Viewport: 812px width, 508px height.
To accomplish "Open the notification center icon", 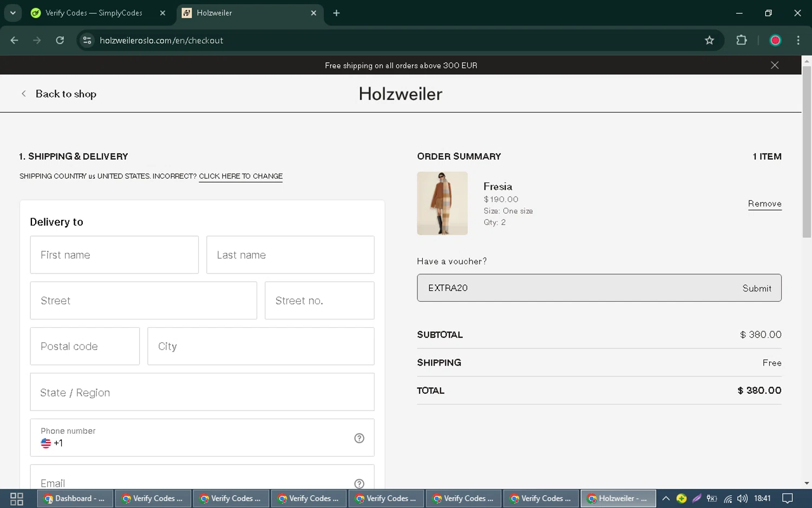I will point(788,499).
